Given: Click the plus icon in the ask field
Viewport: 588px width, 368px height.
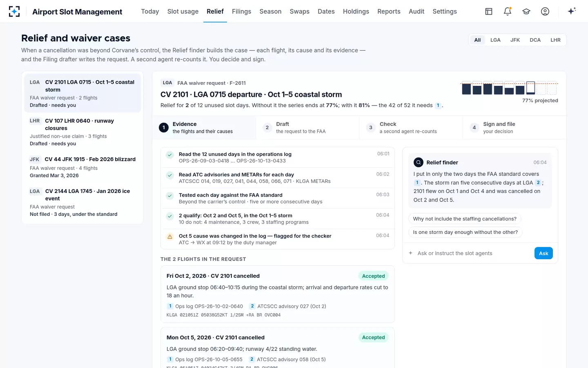Looking at the screenshot, I should pyautogui.click(x=411, y=253).
